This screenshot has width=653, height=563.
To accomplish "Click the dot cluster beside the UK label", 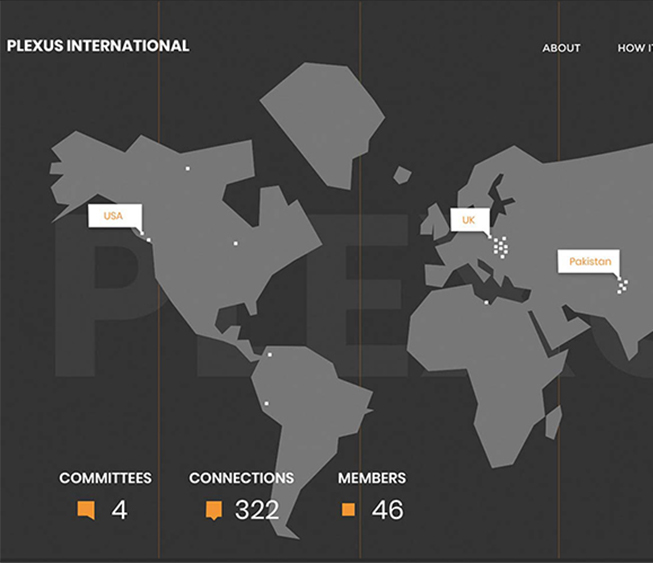I will click(500, 246).
